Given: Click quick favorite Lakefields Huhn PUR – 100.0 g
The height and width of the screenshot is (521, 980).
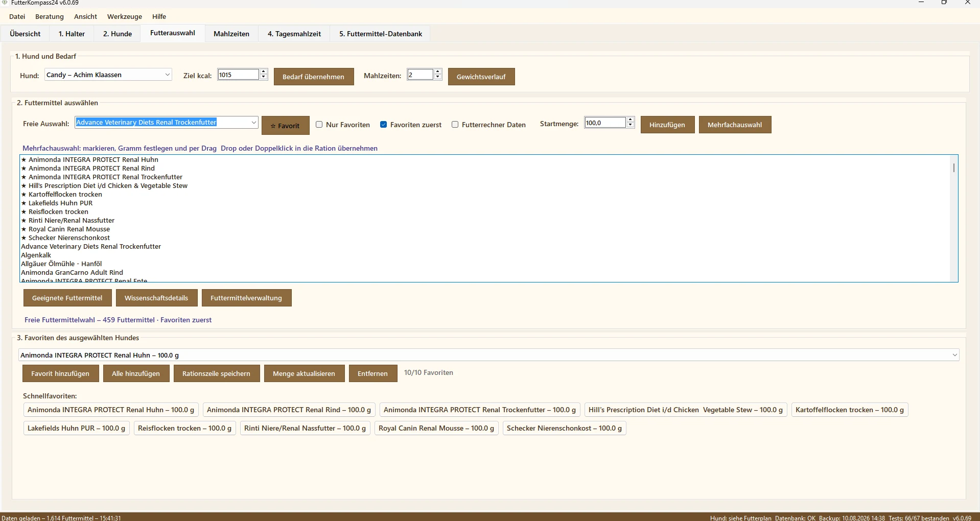Looking at the screenshot, I should tap(77, 428).
